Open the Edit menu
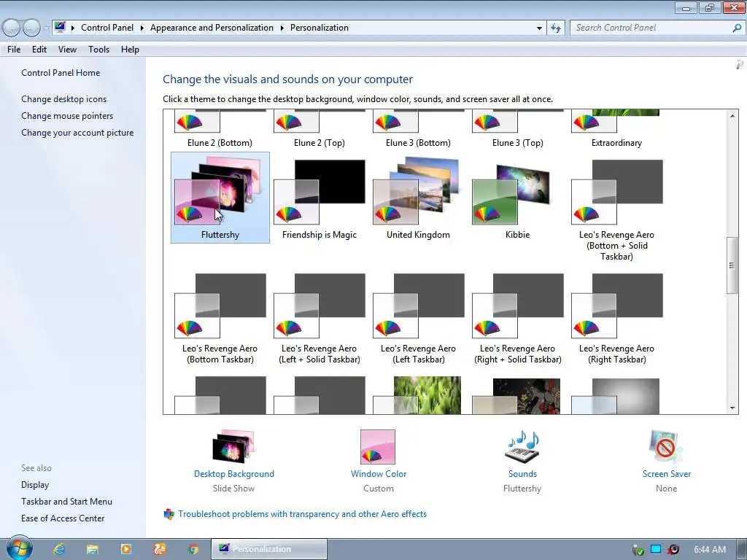Viewport: 747px width, 560px height. [x=39, y=50]
